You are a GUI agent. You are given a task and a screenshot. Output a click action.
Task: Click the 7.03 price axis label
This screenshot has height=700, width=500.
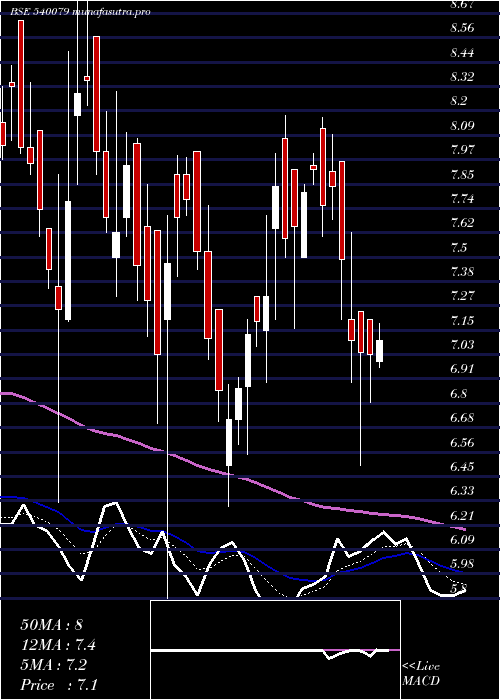462,344
